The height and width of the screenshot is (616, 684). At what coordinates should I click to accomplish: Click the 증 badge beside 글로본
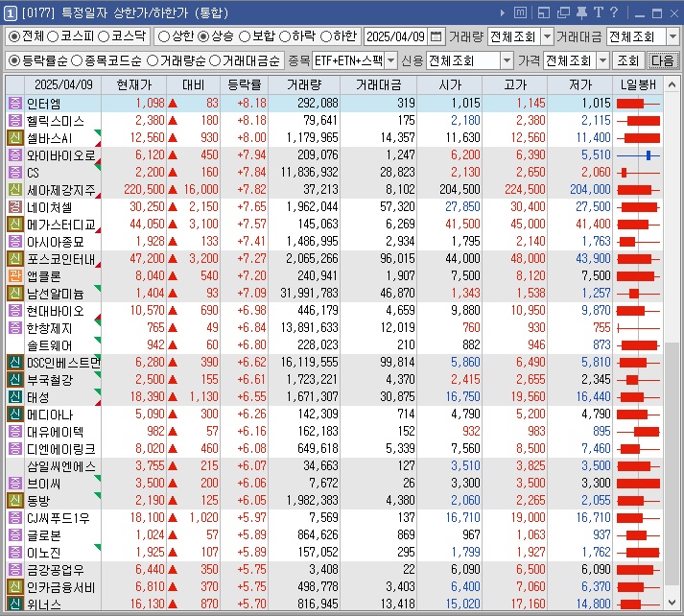click(x=14, y=534)
